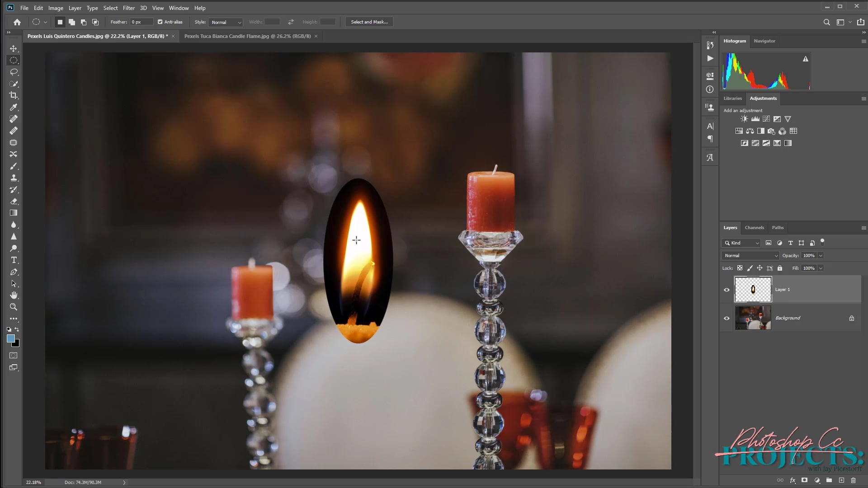Open the layer blending mode dropdown
The image size is (868, 488).
[x=750, y=255]
